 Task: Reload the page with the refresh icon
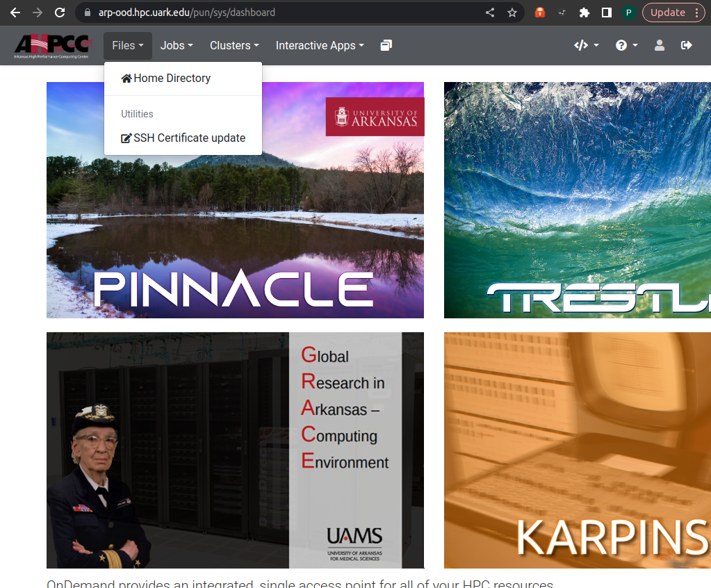60,13
